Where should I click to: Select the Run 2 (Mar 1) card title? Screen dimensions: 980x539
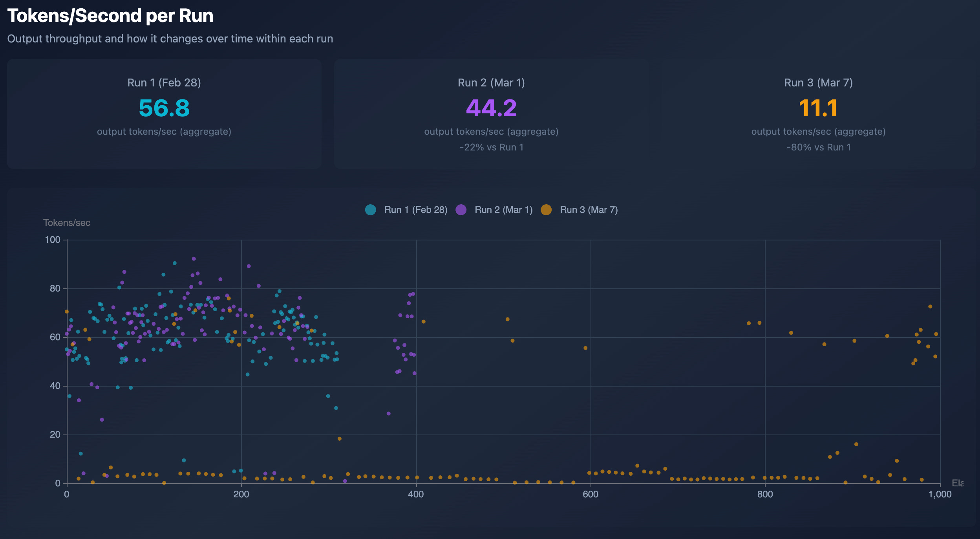coord(491,82)
